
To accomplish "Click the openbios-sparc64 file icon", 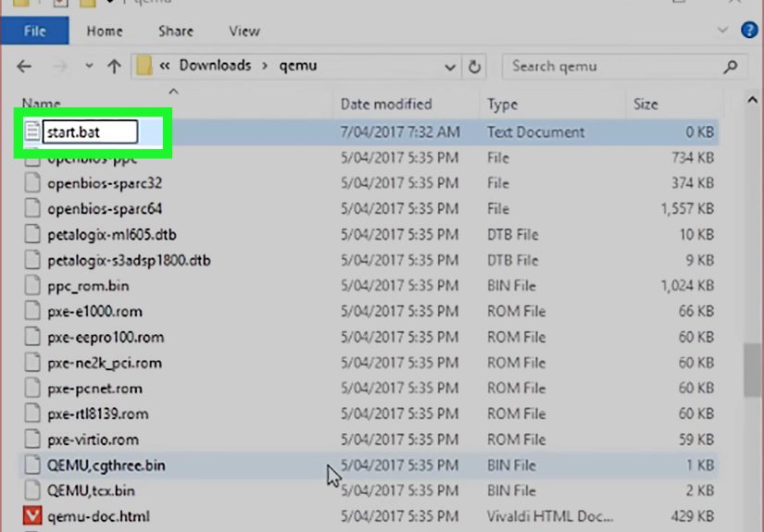I will [32, 208].
